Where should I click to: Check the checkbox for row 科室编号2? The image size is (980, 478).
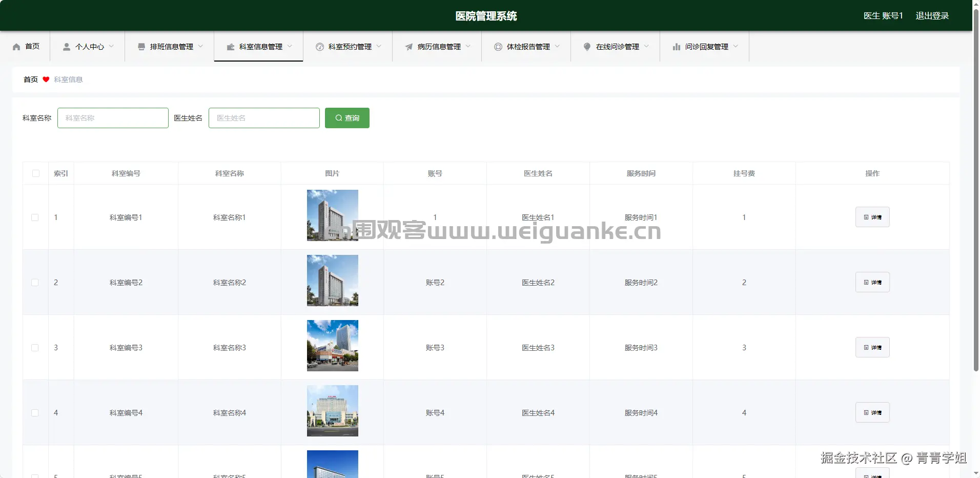point(35,283)
